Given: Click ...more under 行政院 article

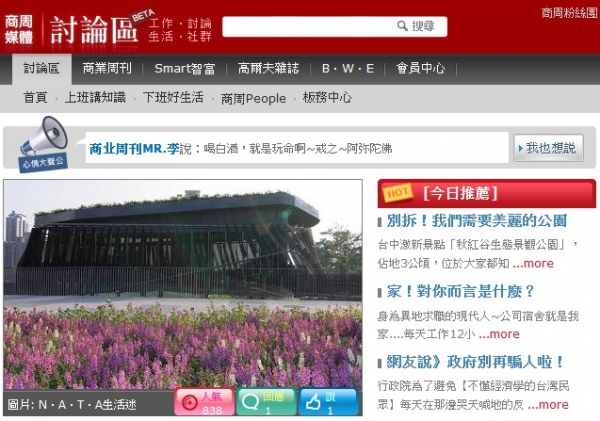Looking at the screenshot, I should (x=548, y=405).
